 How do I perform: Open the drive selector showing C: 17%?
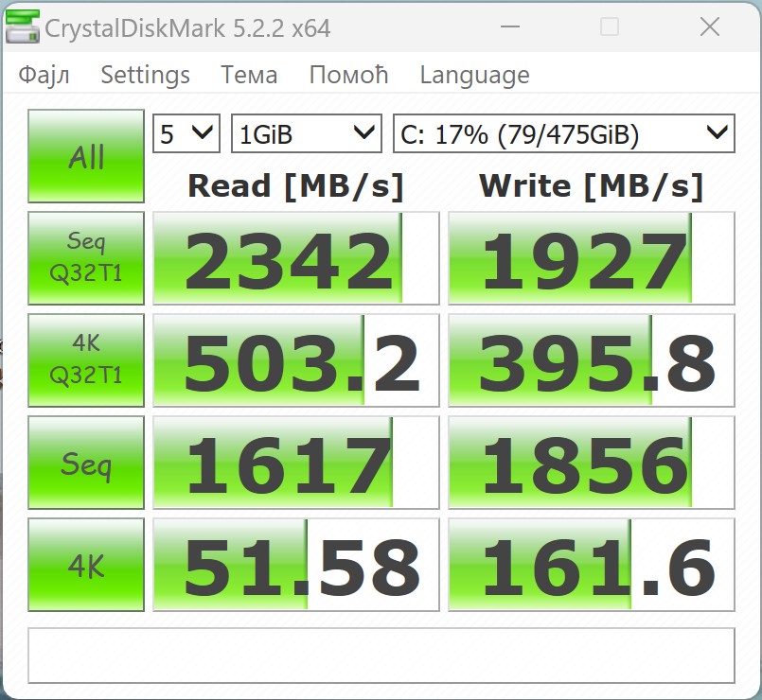pyautogui.click(x=563, y=134)
